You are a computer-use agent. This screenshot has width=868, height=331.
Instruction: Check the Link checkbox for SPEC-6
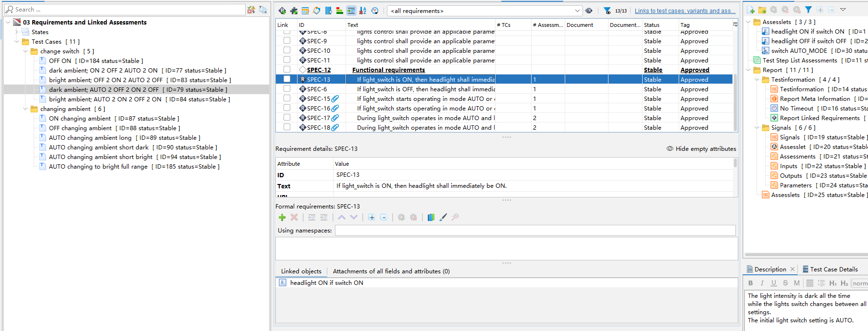(x=287, y=89)
